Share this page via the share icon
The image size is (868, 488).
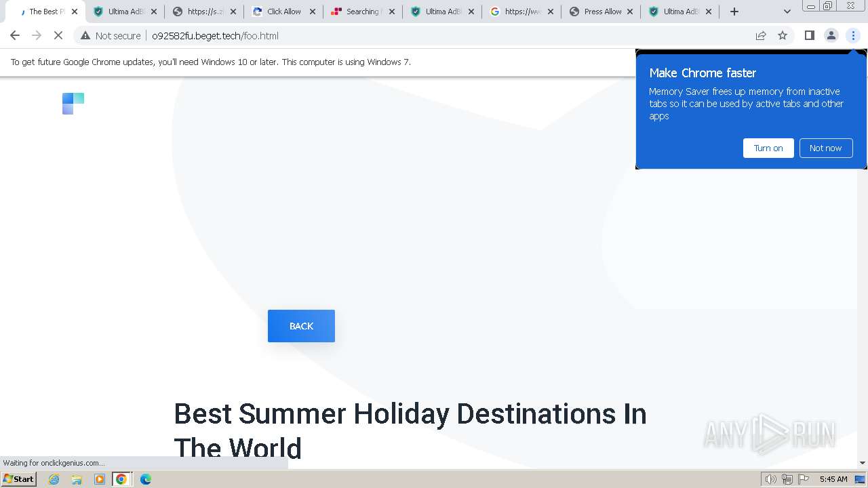point(761,35)
